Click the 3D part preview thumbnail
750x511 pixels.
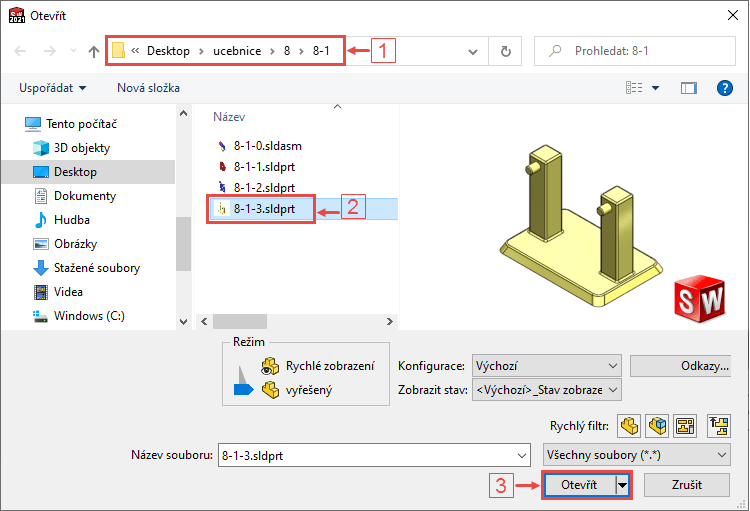583,225
